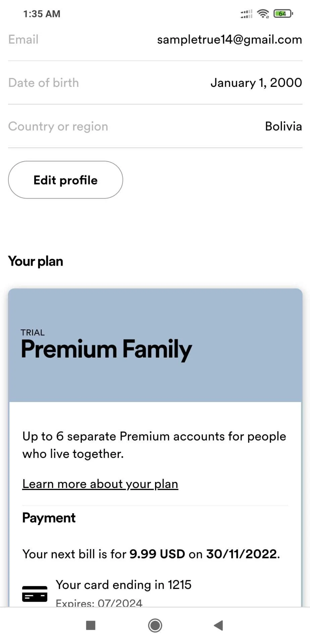The width and height of the screenshot is (310, 644).
Task: Tap the cellular signal strength icon
Action: pos(247,14)
